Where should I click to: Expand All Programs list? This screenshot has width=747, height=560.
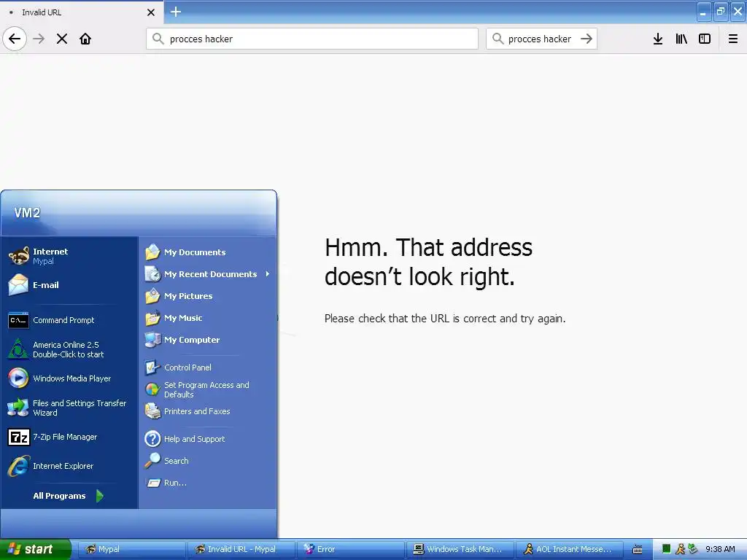69,496
